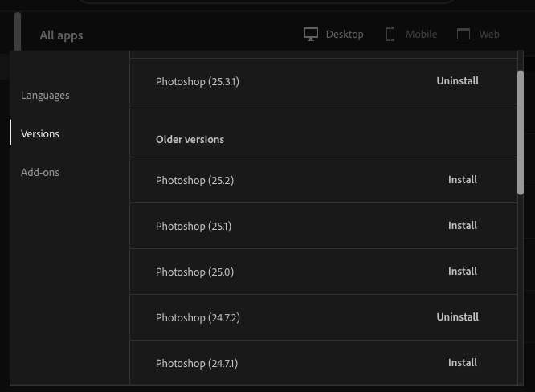The image size is (535, 392).
Task: Select the Photoshop (25.0) version label
Action: (x=194, y=272)
